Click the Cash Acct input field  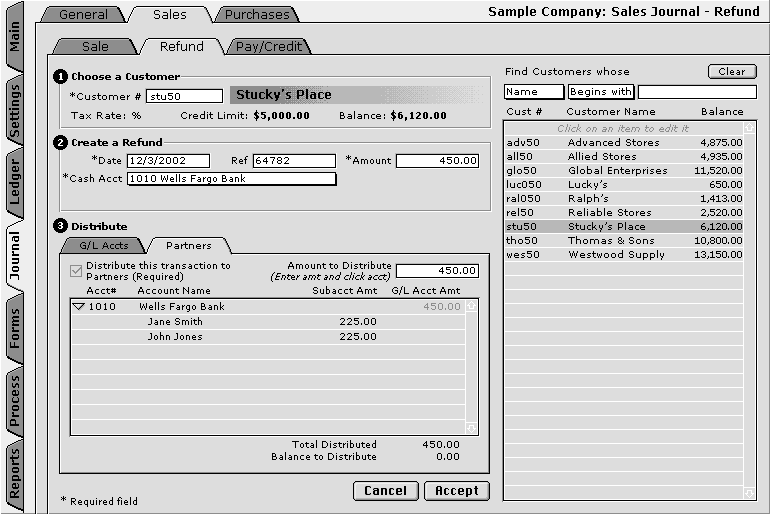[232, 179]
